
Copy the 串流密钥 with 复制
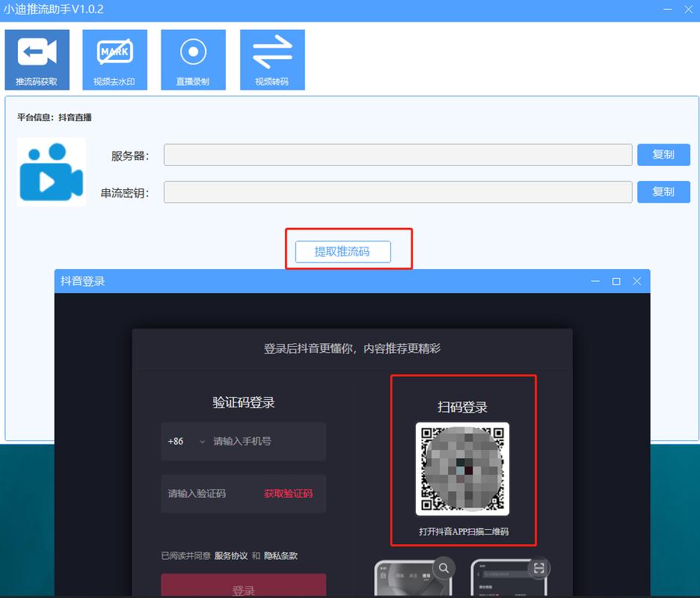coord(663,192)
